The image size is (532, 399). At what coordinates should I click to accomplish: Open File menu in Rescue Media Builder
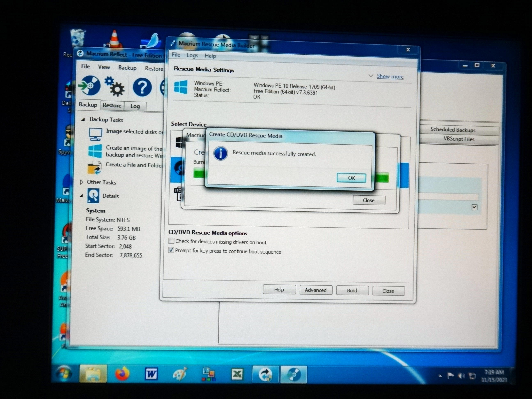(x=176, y=55)
